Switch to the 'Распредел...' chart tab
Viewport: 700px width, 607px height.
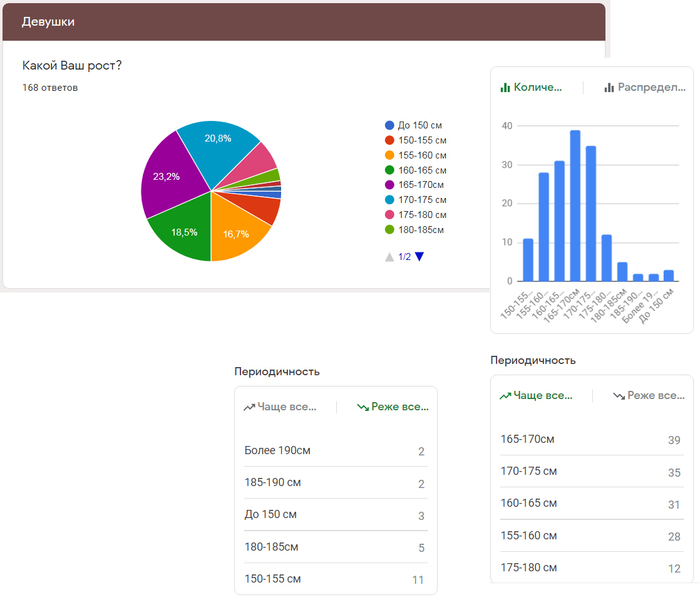pos(645,87)
